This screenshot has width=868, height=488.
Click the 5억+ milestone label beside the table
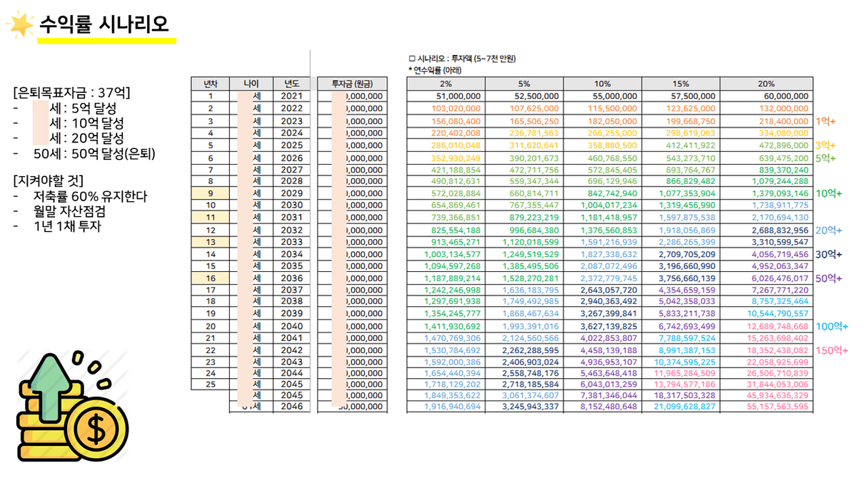tap(825, 158)
